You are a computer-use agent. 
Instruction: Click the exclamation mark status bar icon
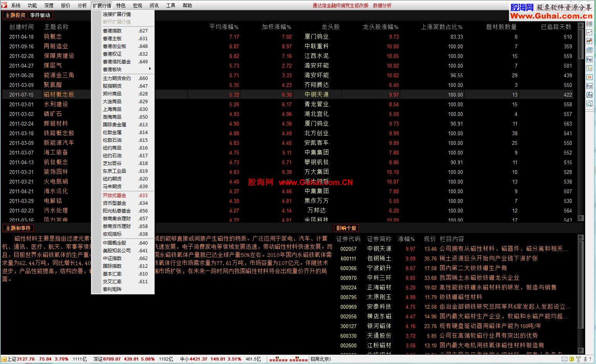[x=591, y=359]
